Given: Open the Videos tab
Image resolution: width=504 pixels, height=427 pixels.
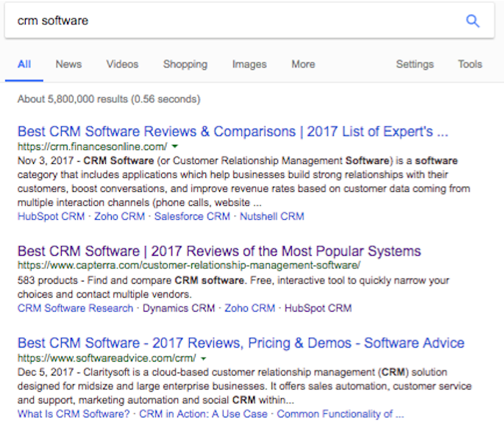Looking at the screenshot, I should (x=122, y=64).
